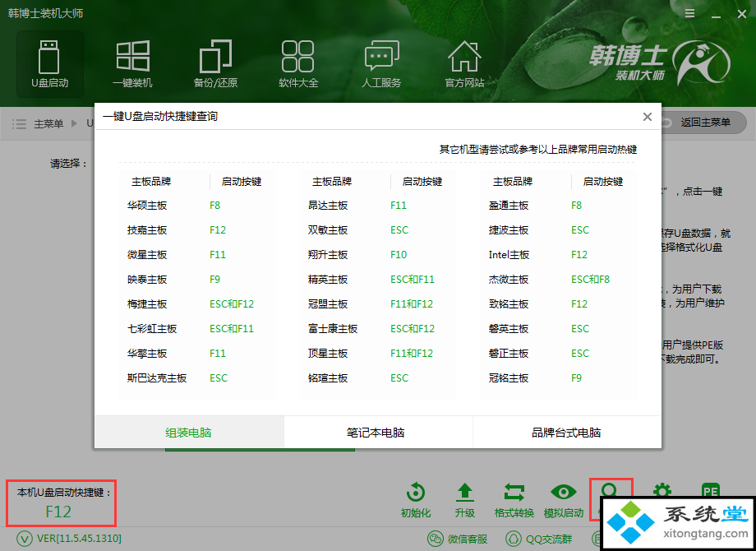
Task: Select the 映泰主板 entry
Action: tap(147, 280)
